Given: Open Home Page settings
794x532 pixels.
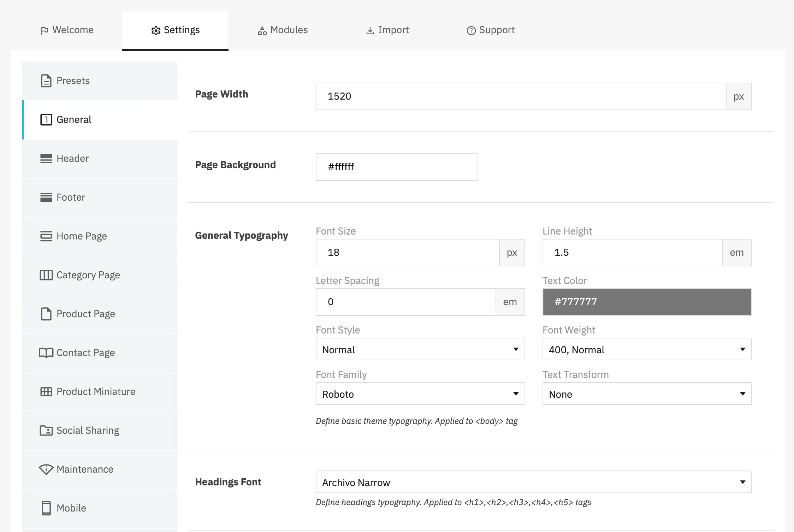Looking at the screenshot, I should pyautogui.click(x=100, y=236).
